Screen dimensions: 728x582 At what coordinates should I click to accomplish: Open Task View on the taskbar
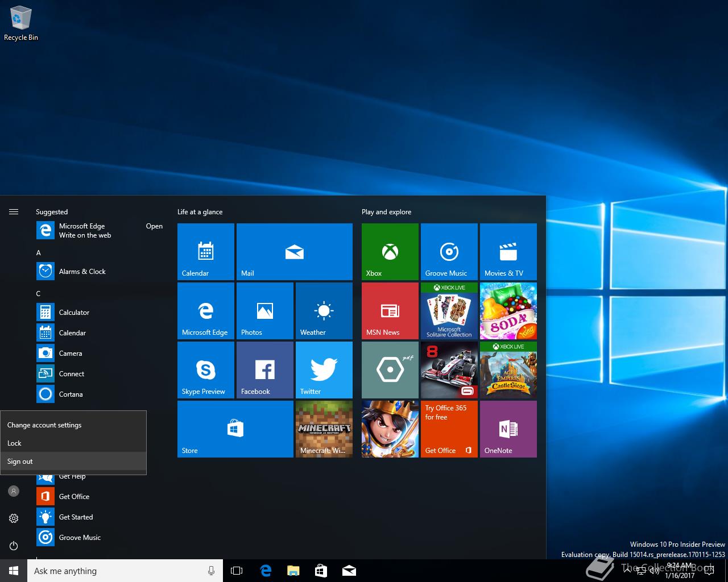coord(237,571)
